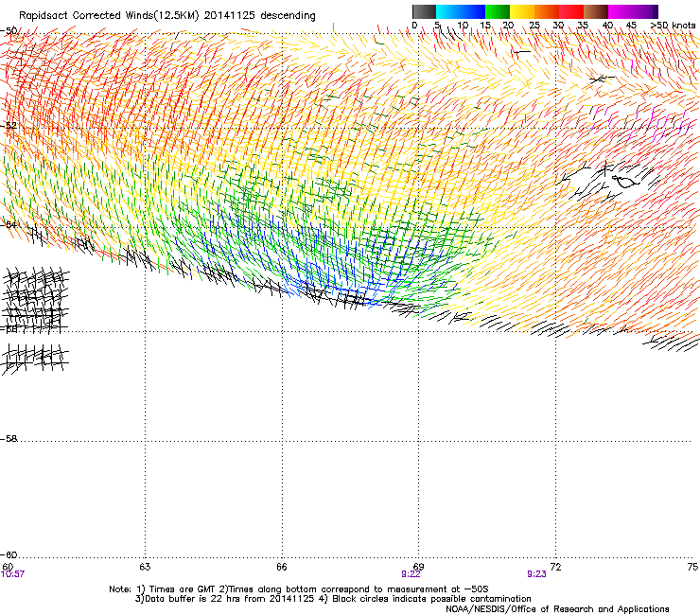Click the 'Data buffer is 22 hrs' note line
700x615 pixels.
333,599
